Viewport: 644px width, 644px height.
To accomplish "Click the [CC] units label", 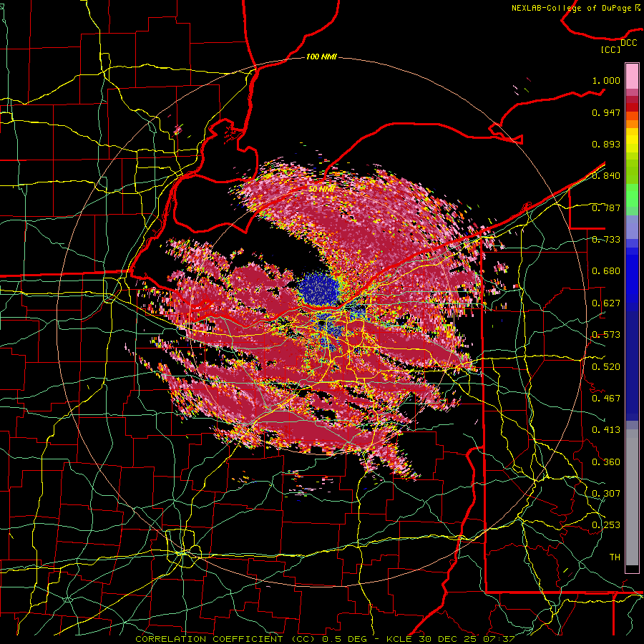I will click(611, 49).
